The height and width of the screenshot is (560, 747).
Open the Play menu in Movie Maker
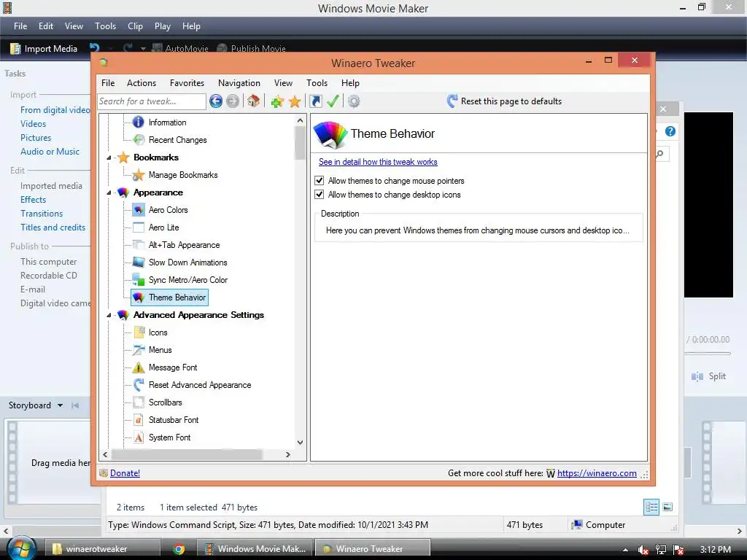point(163,26)
